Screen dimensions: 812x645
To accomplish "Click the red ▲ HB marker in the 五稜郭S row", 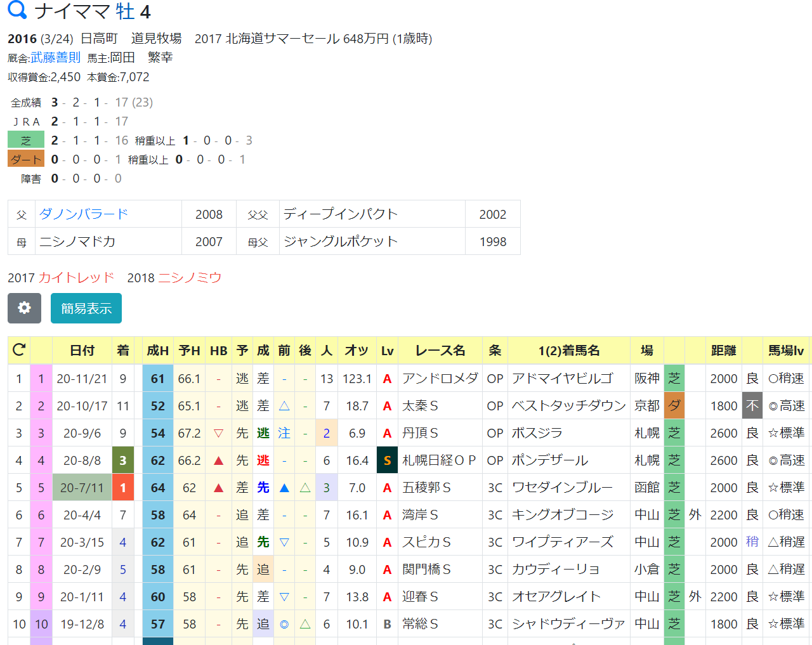I will 219,488.
